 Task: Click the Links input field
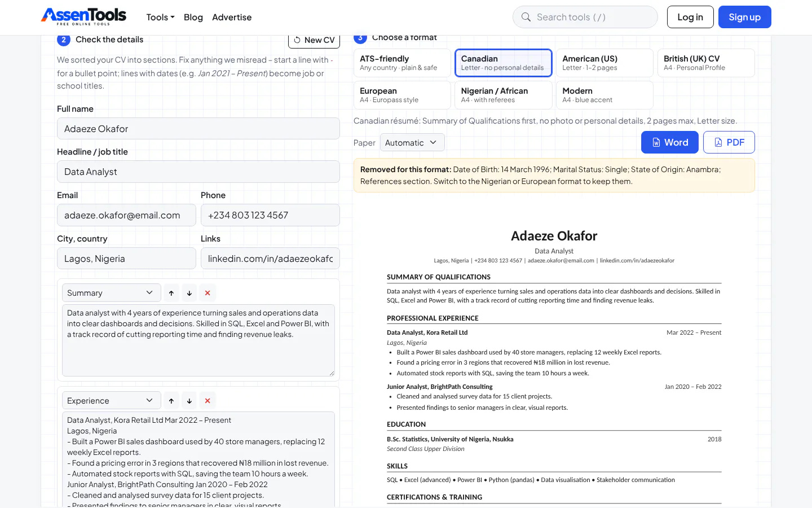[x=270, y=259]
